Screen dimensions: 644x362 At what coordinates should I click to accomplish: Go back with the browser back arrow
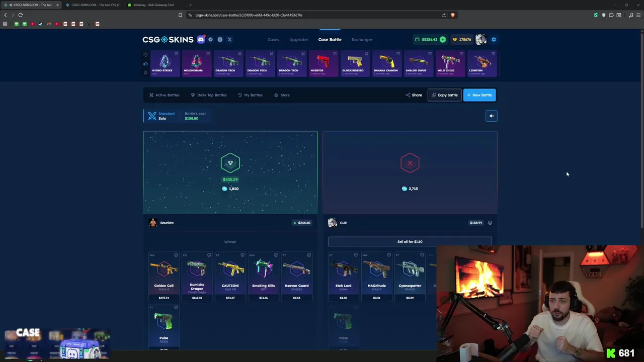(6, 15)
